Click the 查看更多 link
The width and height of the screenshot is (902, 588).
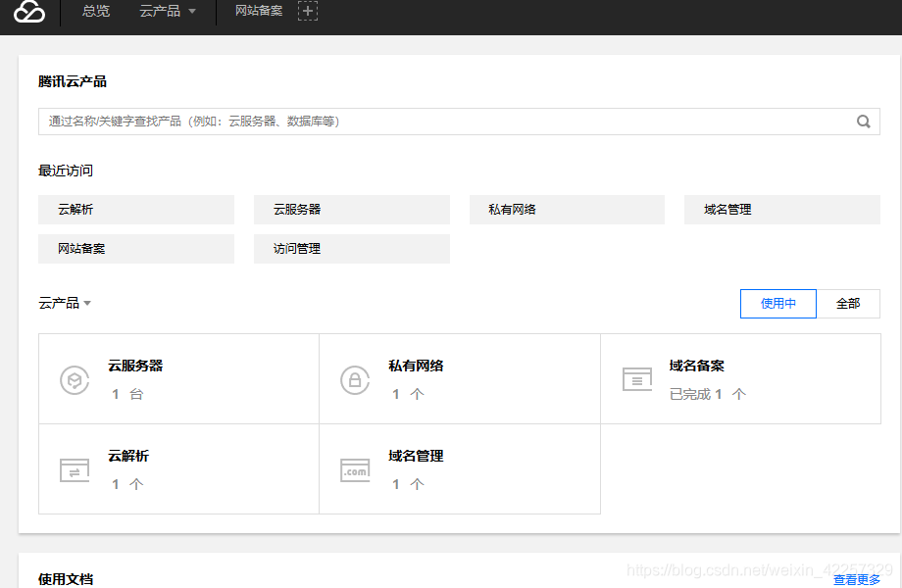click(x=857, y=579)
